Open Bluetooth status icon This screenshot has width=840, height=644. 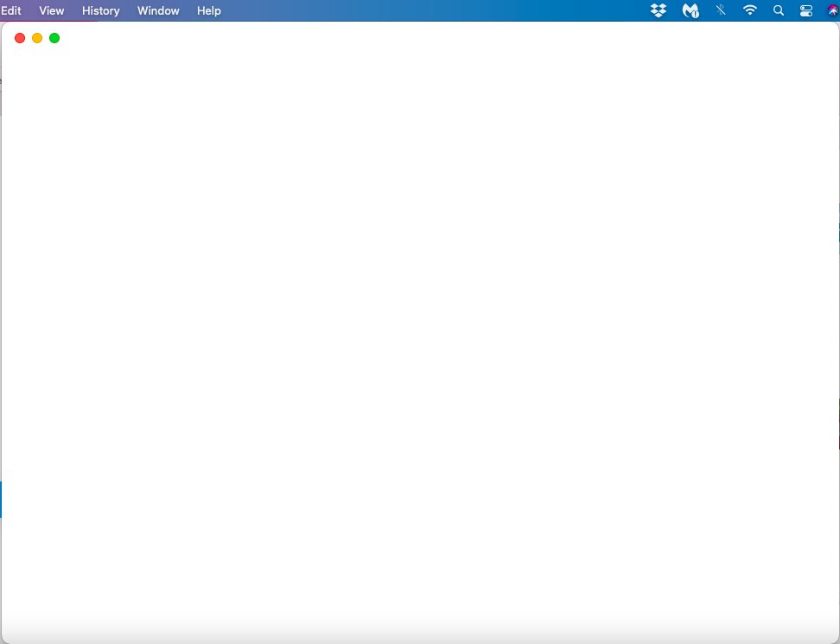click(721, 10)
